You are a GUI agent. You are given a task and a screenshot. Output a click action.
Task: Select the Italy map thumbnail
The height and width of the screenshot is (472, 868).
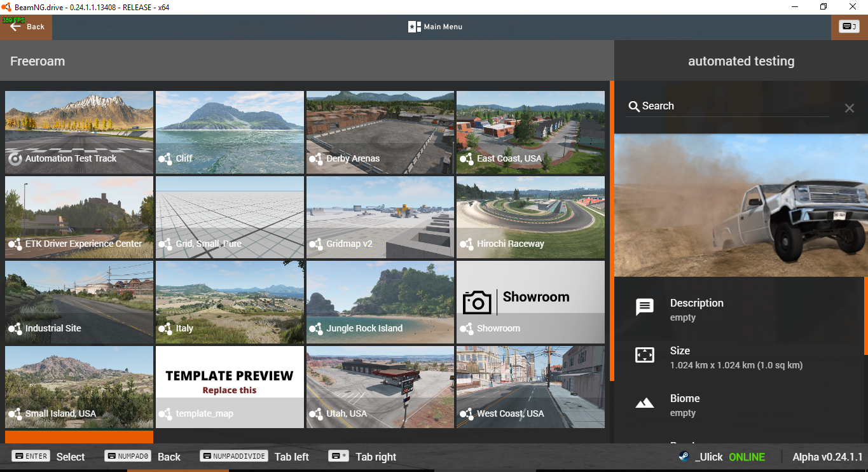pyautogui.click(x=230, y=302)
